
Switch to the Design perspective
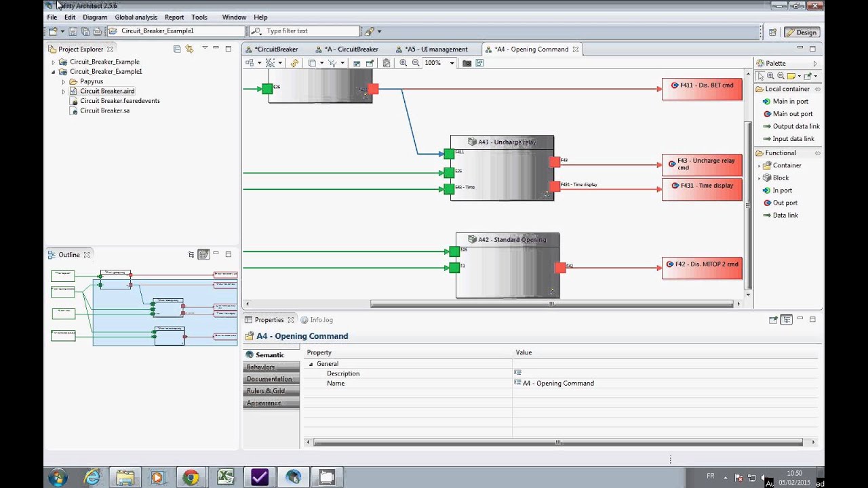click(802, 32)
